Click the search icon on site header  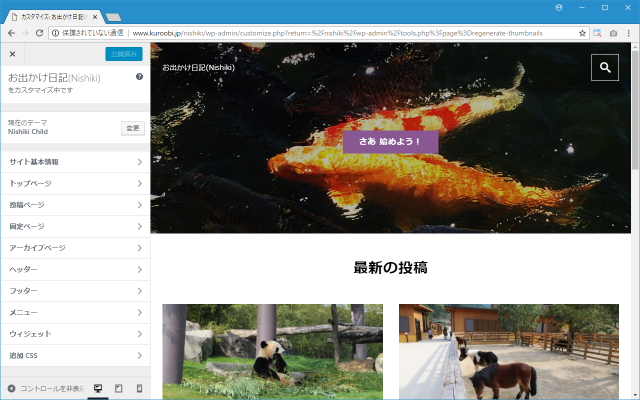pyautogui.click(x=605, y=68)
